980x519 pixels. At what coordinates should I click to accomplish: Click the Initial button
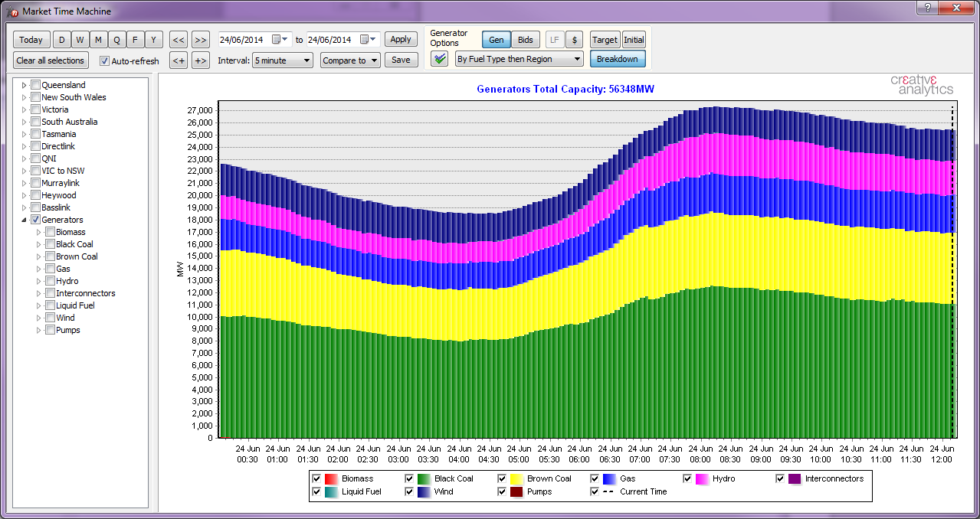(634, 40)
